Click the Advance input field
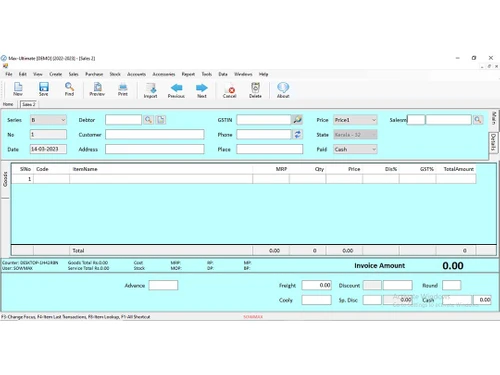The height and width of the screenshot is (375, 500). point(163,285)
